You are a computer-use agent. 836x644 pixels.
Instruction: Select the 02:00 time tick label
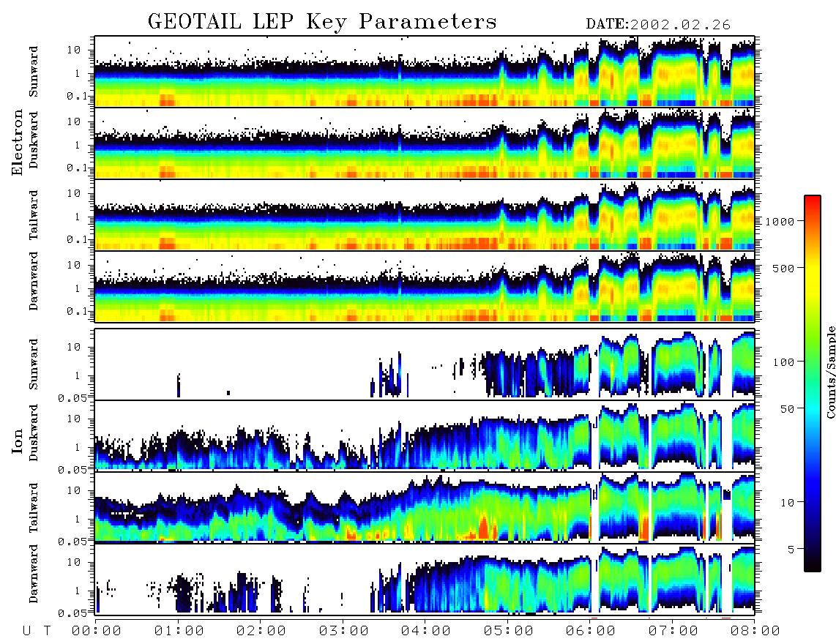point(261,631)
